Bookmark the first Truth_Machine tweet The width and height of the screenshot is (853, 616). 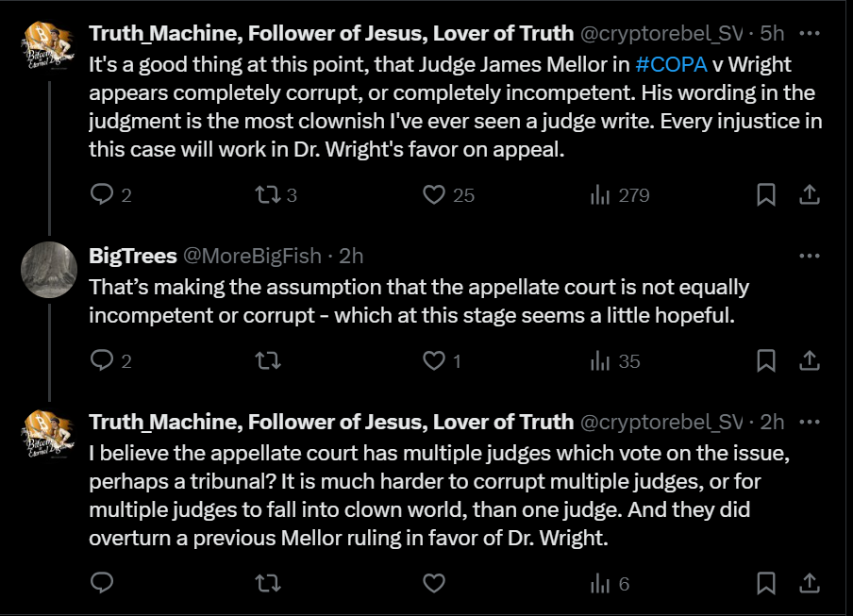pyautogui.click(x=766, y=195)
